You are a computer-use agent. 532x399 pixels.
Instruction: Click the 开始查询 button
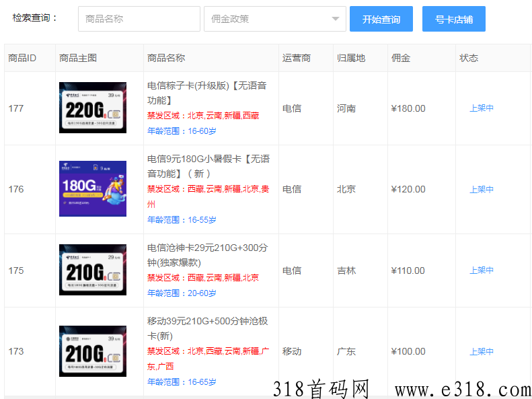tap(381, 19)
